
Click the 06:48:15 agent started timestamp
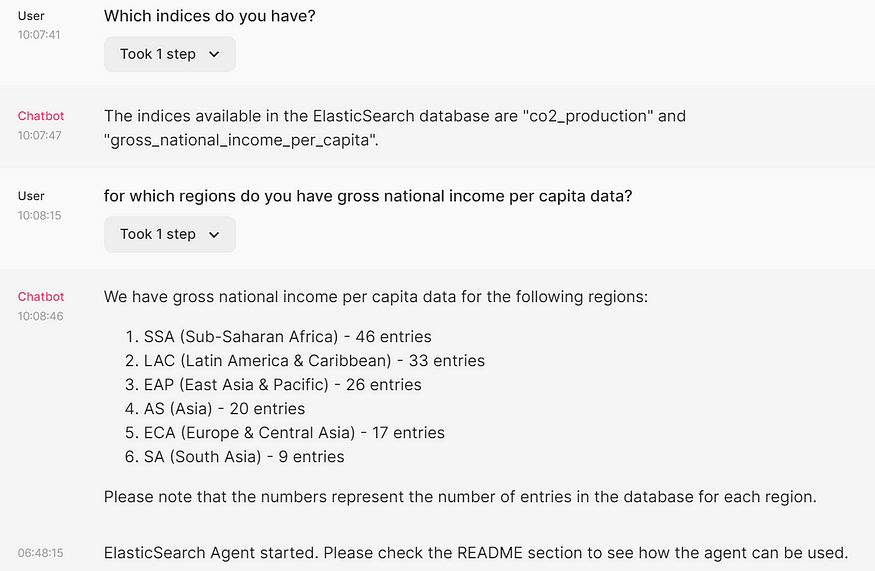tap(40, 553)
